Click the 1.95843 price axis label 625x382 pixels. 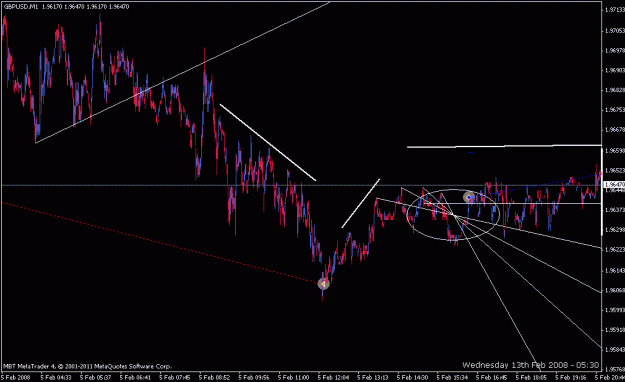tap(614, 349)
